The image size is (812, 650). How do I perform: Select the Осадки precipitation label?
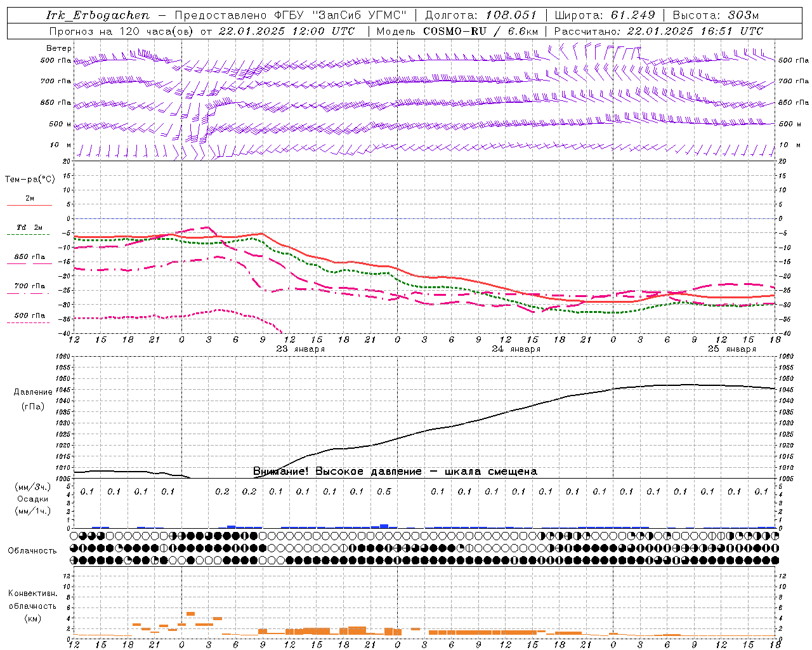pyautogui.click(x=32, y=499)
